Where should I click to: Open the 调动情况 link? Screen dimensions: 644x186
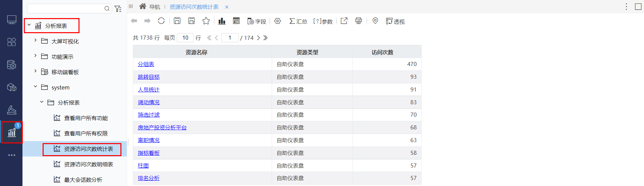[149, 102]
